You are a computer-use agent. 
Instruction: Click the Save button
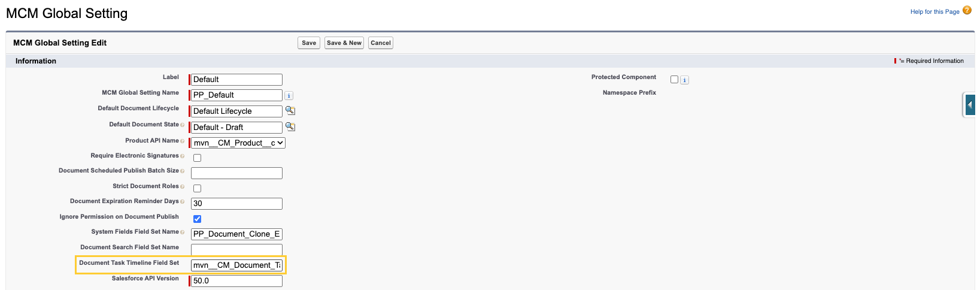tap(309, 43)
